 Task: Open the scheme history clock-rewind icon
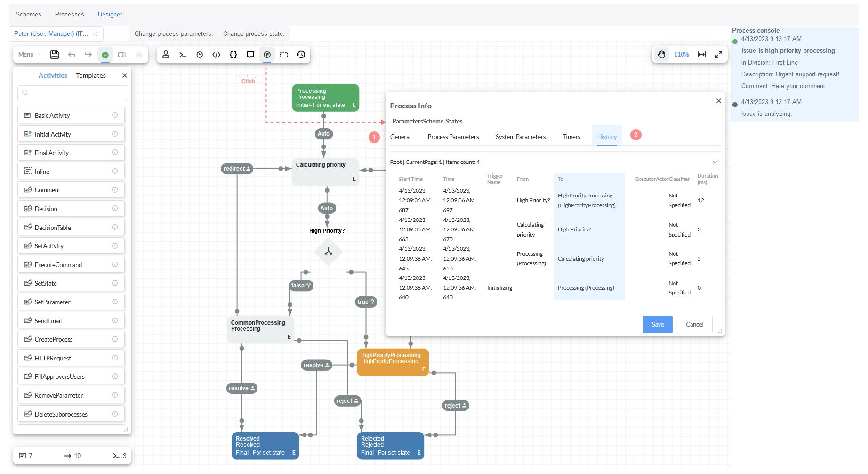(x=301, y=55)
